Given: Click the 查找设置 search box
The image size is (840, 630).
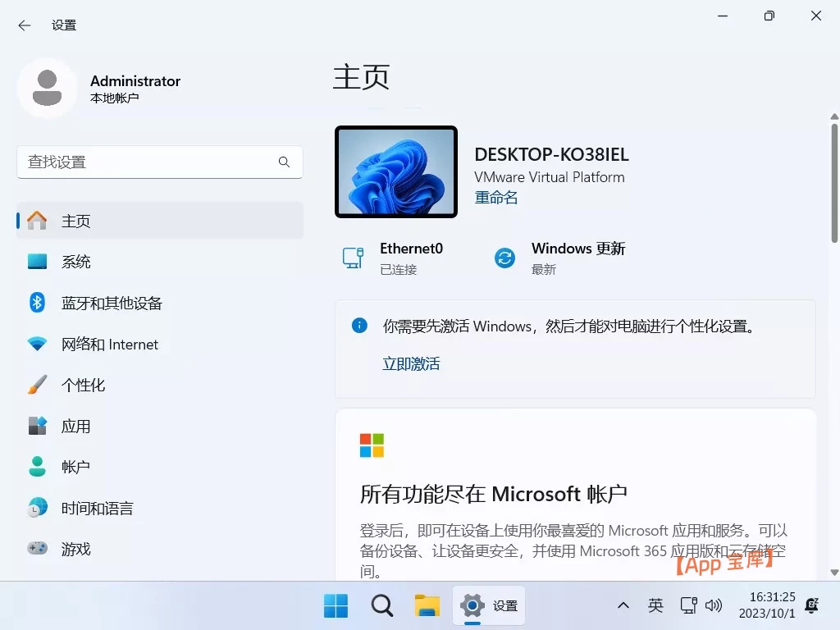Looking at the screenshot, I should (x=160, y=162).
